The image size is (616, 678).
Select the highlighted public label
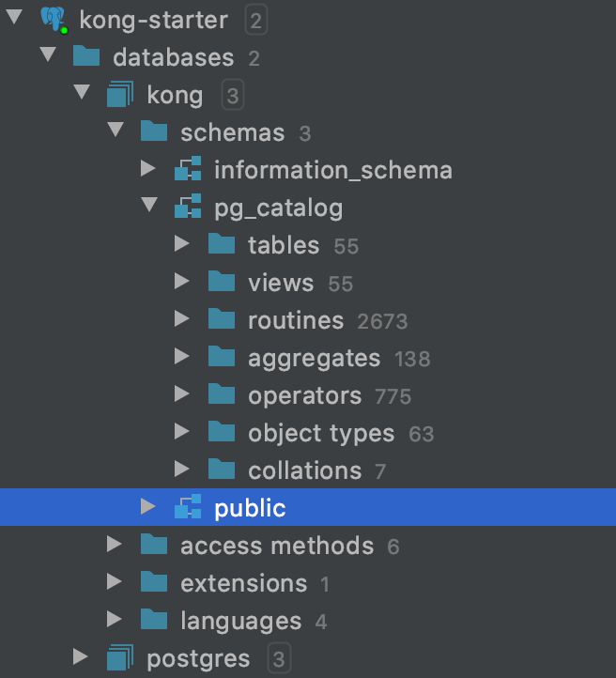(250, 509)
